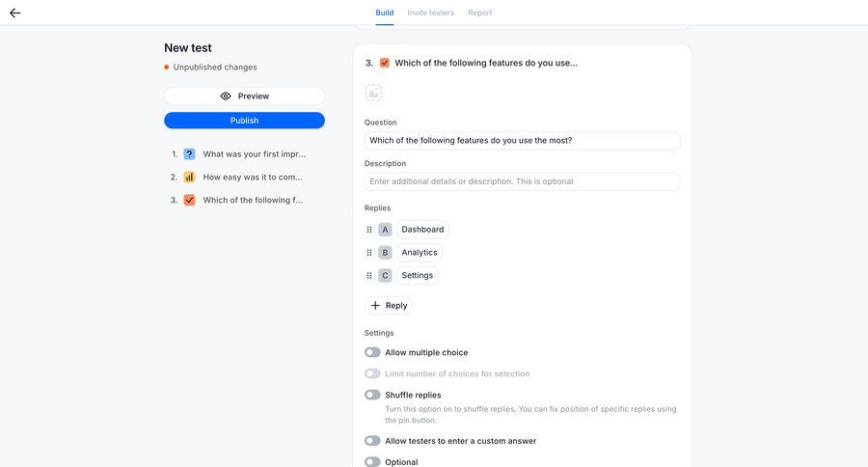The height and width of the screenshot is (467, 868).
Task: Click drag handle icon beside Analytics reply
Action: (369, 253)
